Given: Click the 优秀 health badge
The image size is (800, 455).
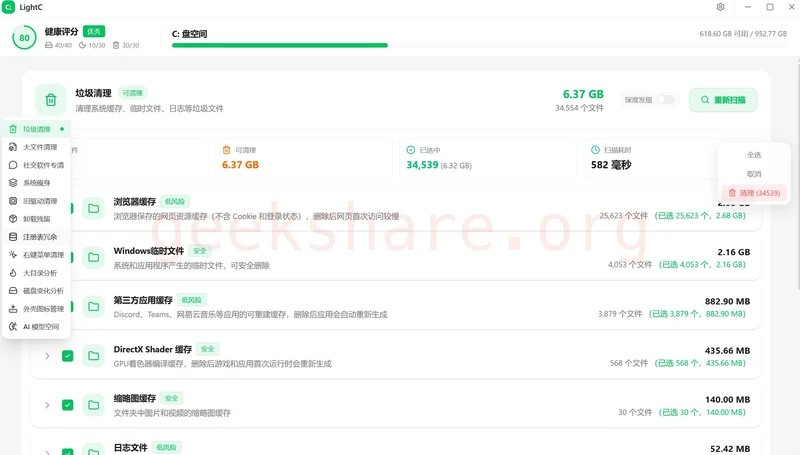Looking at the screenshot, I should point(94,32).
